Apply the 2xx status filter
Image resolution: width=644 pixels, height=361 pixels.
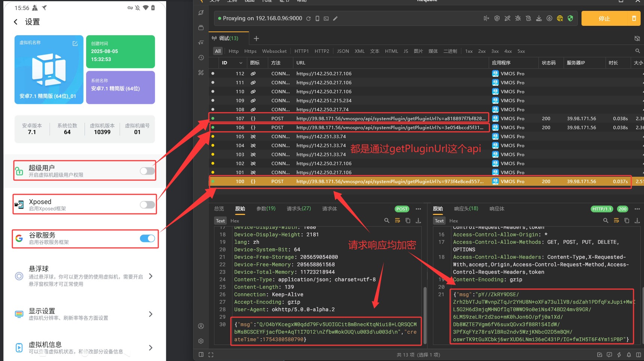(x=482, y=51)
